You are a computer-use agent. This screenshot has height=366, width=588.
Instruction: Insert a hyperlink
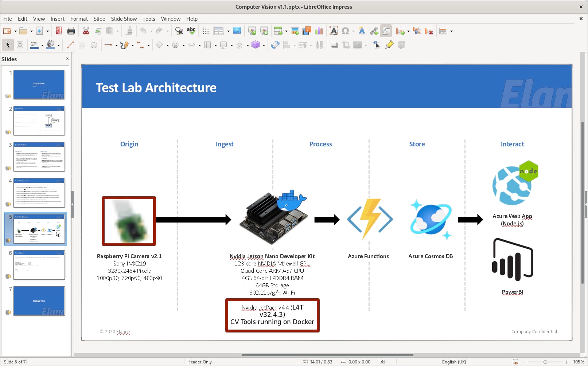(374, 31)
